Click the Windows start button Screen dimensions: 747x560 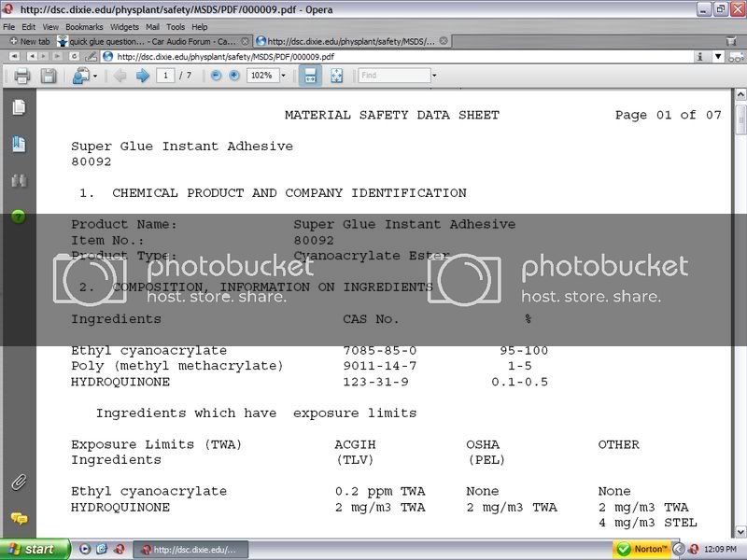pyautogui.click(x=35, y=549)
